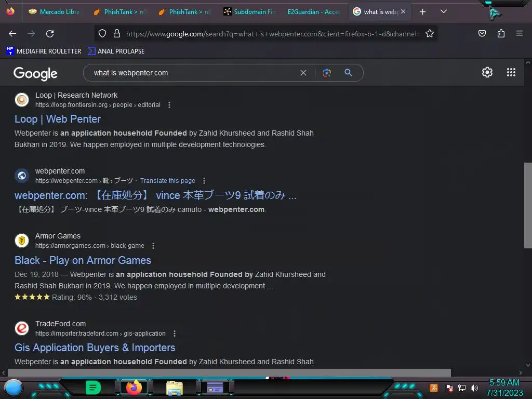Viewport: 532px width, 399px height.
Task: Switch to the second PhishTank tab
Action: pos(184,12)
